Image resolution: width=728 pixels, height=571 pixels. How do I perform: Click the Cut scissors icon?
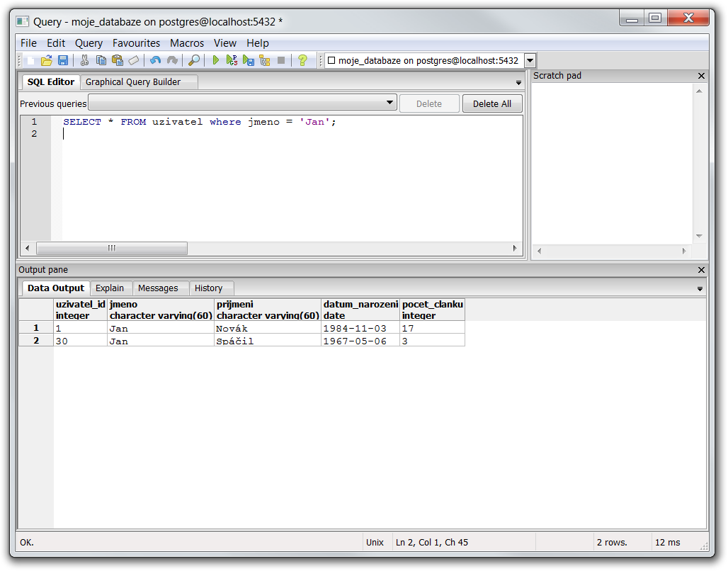(x=84, y=61)
